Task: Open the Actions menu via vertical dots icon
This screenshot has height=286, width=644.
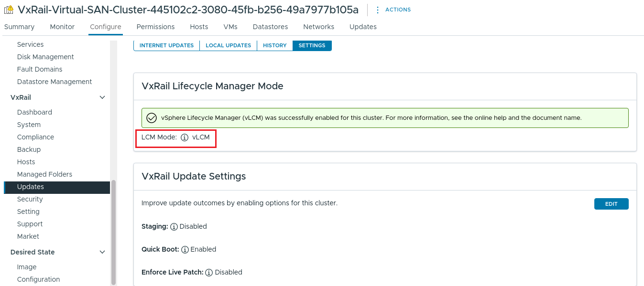Action: pos(378,9)
